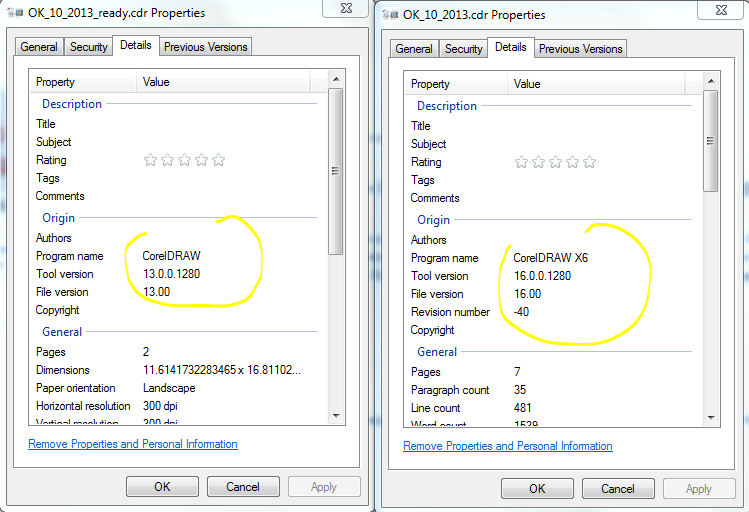Click scroll-down arrow in OK_10_2013.cdr details list
This screenshot has width=749, height=512.
pyautogui.click(x=711, y=417)
